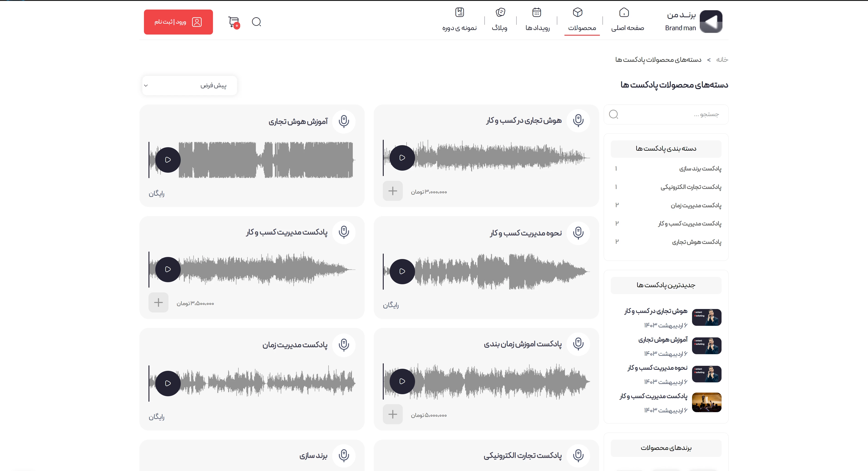Select پادکست هوش تجاری category
Viewport: 868px width, 471px height.
pyautogui.click(x=696, y=242)
